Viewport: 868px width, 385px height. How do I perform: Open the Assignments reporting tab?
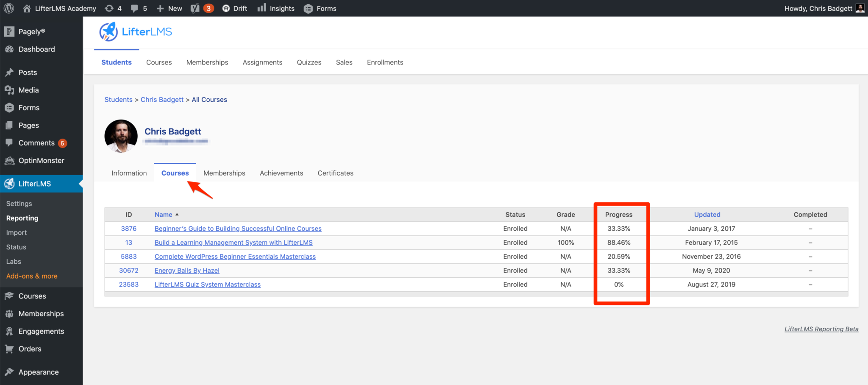click(262, 62)
